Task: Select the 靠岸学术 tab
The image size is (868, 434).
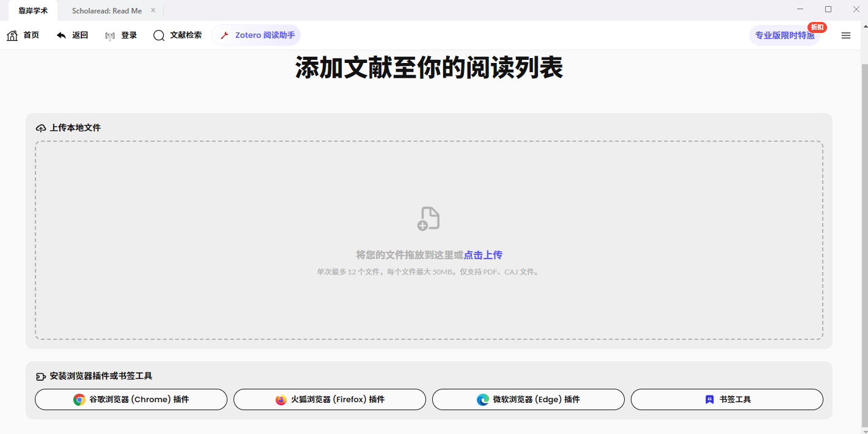Action: (x=33, y=10)
